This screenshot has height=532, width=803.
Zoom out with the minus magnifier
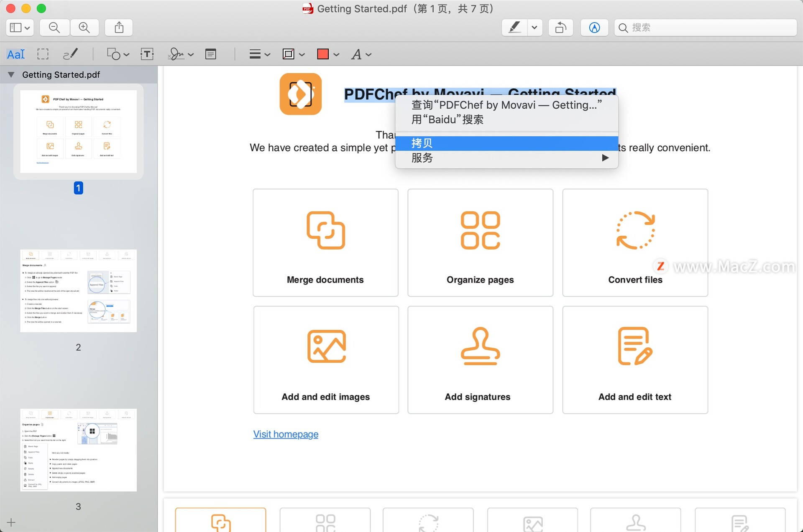[x=54, y=28]
